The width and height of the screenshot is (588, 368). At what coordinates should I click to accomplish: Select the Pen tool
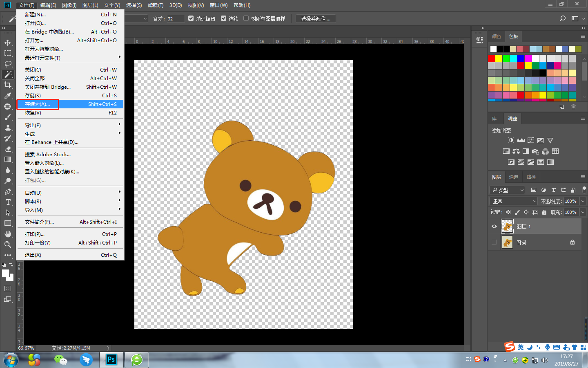8,191
